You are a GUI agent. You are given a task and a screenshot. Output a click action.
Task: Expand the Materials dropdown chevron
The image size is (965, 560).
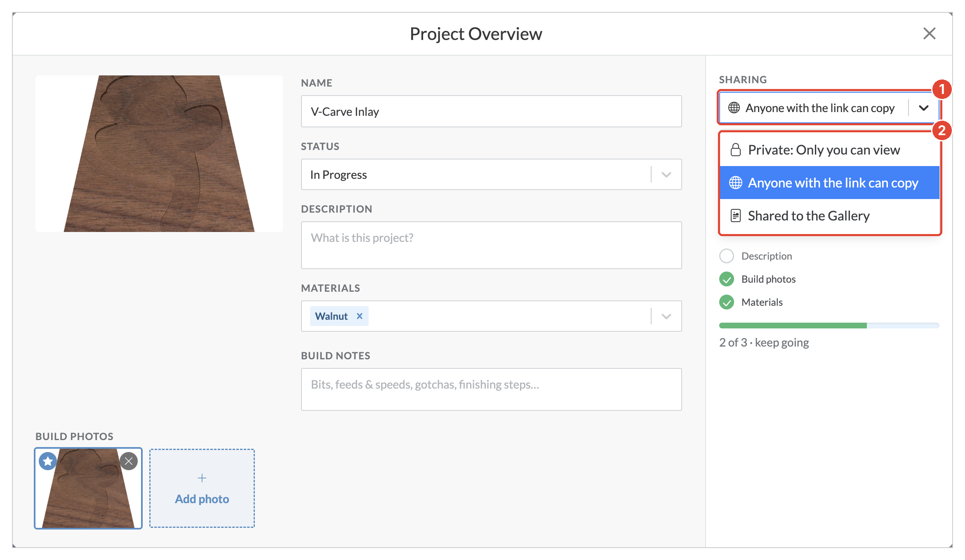(666, 316)
